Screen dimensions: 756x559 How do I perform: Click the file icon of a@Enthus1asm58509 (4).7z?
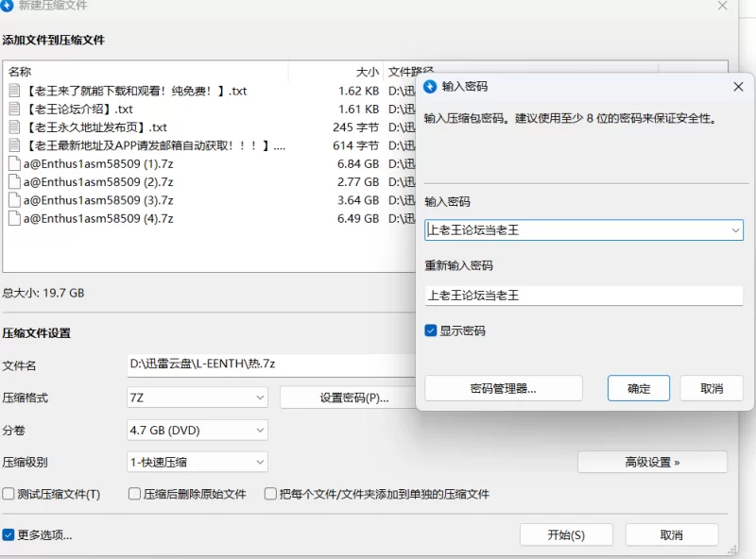[14, 218]
